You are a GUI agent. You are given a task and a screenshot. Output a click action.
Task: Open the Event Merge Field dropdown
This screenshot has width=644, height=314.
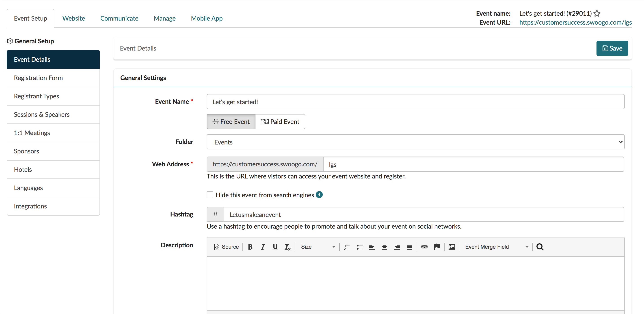pos(496,247)
